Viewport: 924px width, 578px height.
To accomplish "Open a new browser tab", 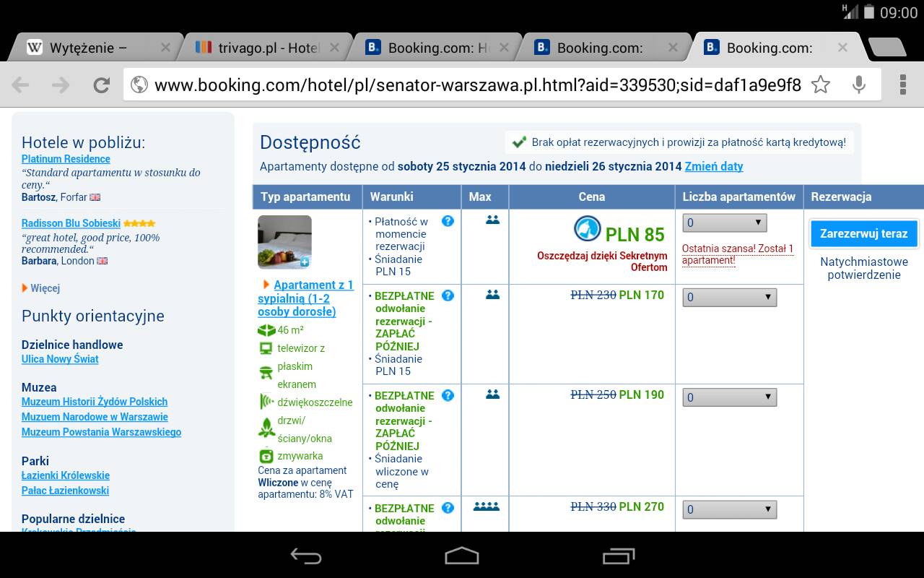I will coord(887,48).
